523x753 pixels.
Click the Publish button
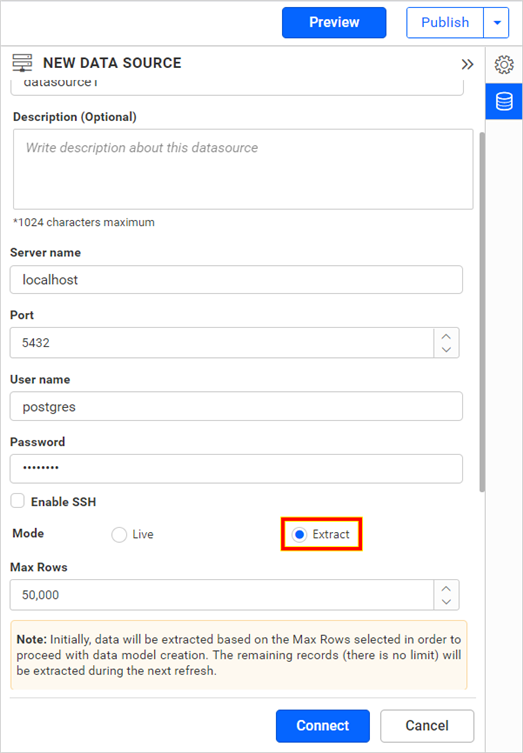[x=445, y=23]
